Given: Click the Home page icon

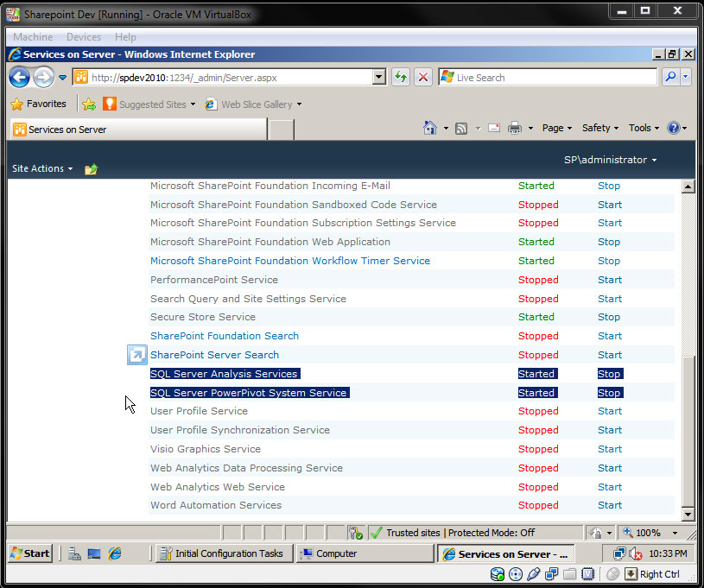Looking at the screenshot, I should coord(430,129).
